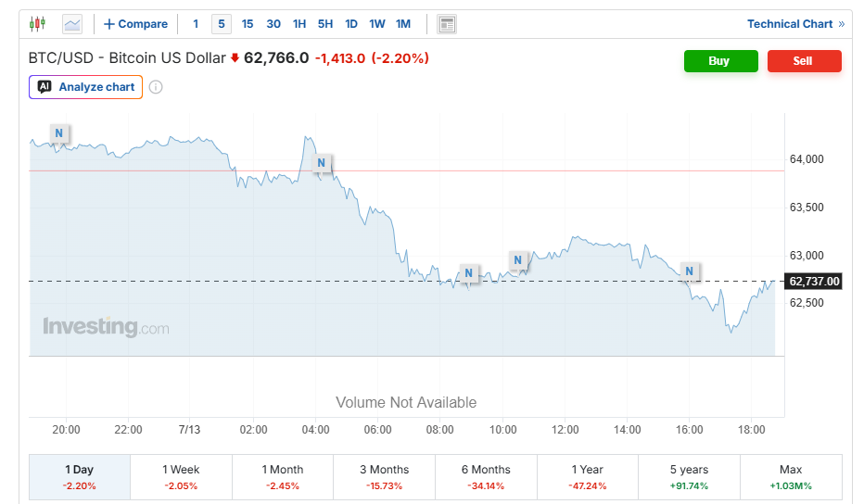
Task: Open the news marker near 04:00
Action: coord(322,163)
